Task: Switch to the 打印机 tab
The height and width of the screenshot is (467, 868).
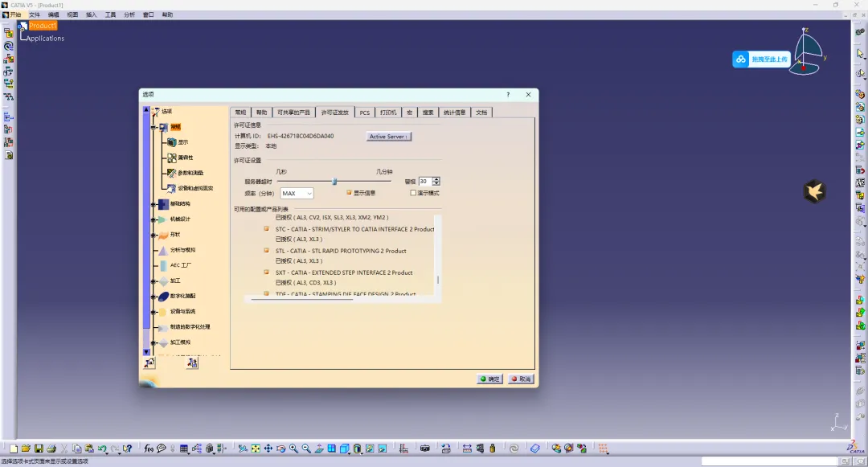Action: point(388,113)
